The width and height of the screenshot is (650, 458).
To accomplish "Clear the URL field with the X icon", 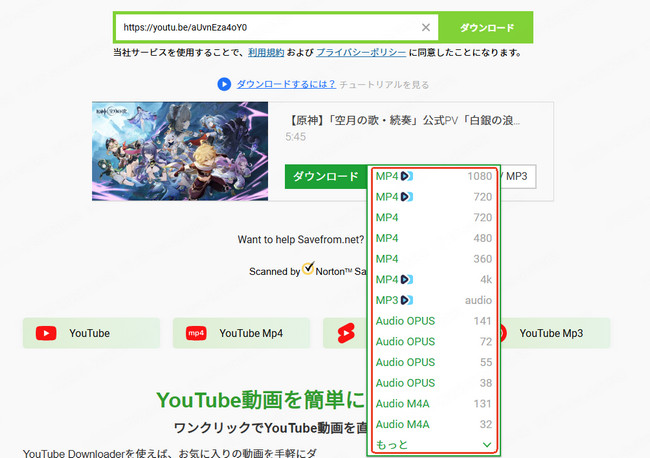I will [x=426, y=27].
